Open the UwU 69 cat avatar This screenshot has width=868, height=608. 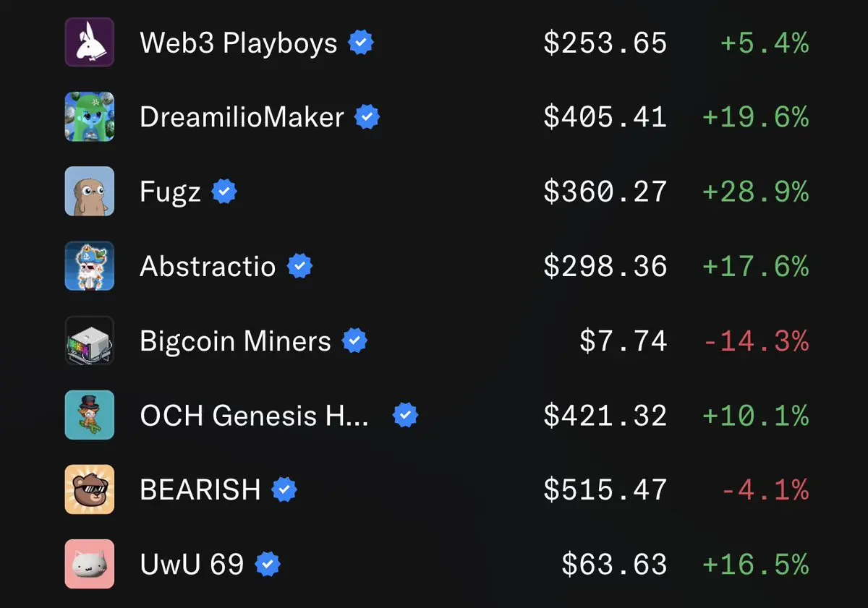(90, 564)
